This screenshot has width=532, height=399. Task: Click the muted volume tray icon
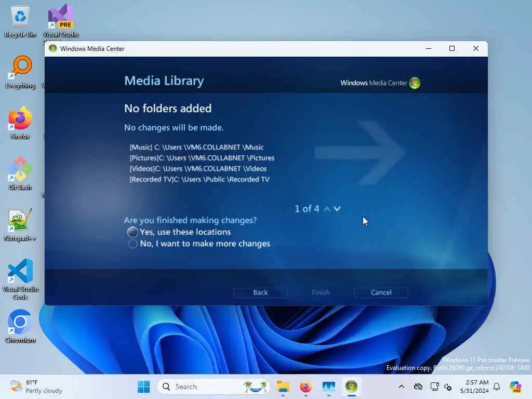448,387
